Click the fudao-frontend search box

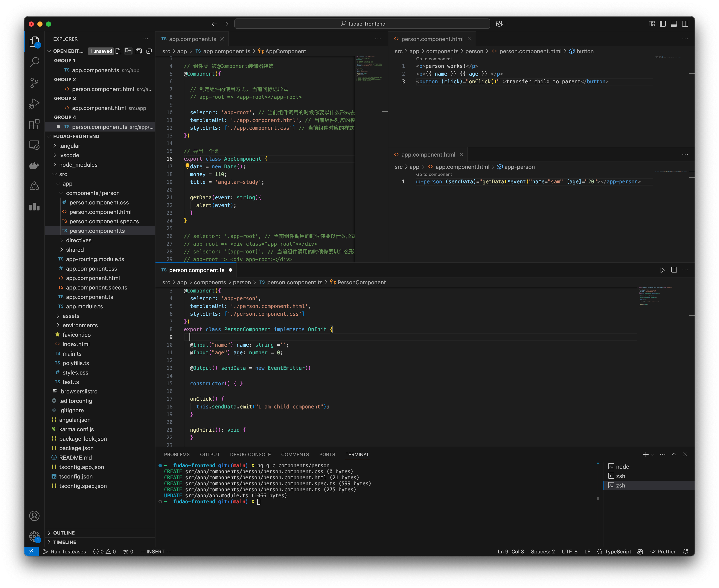point(362,23)
